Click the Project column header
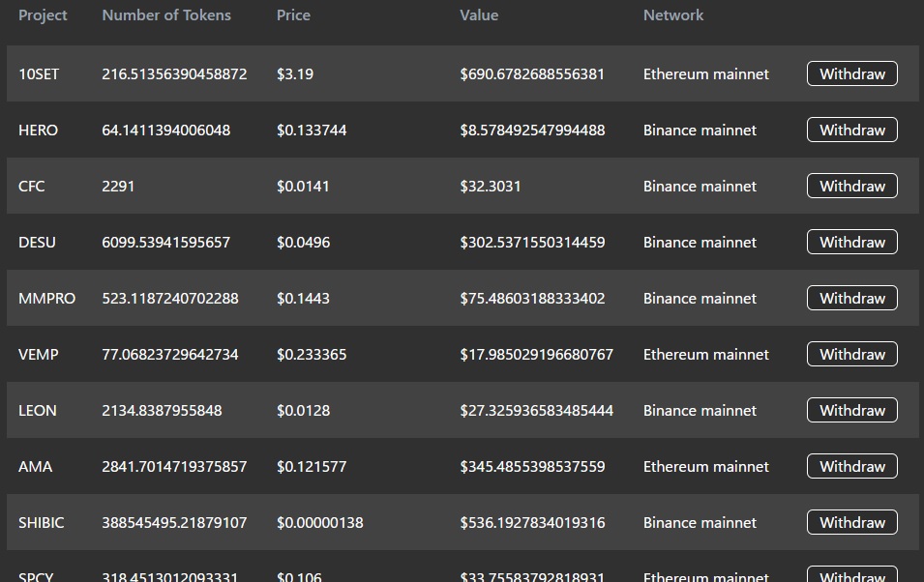This screenshot has height=582, width=924. (x=43, y=15)
